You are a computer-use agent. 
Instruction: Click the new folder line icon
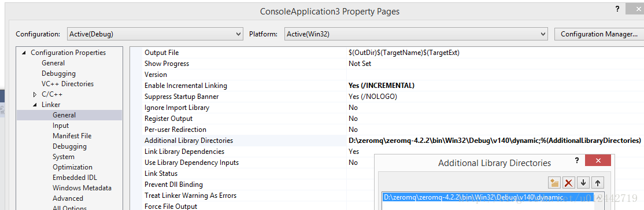(554, 182)
